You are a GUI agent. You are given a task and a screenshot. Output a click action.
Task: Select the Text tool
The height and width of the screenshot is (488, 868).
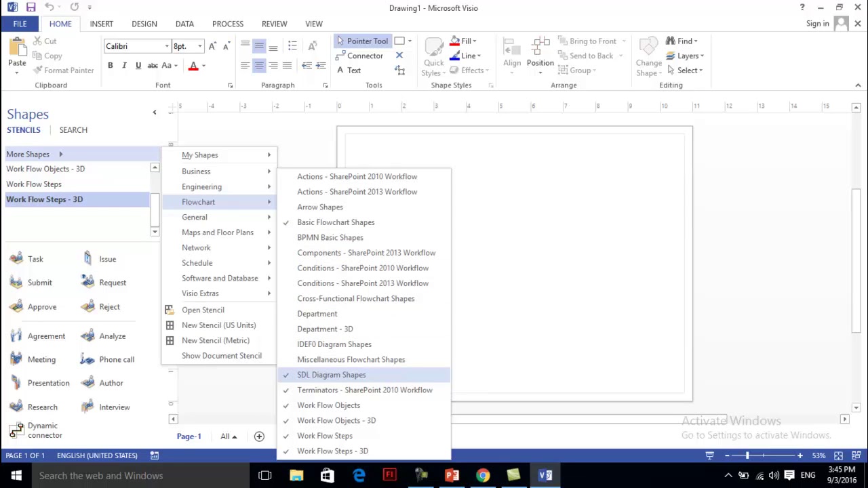coord(349,70)
